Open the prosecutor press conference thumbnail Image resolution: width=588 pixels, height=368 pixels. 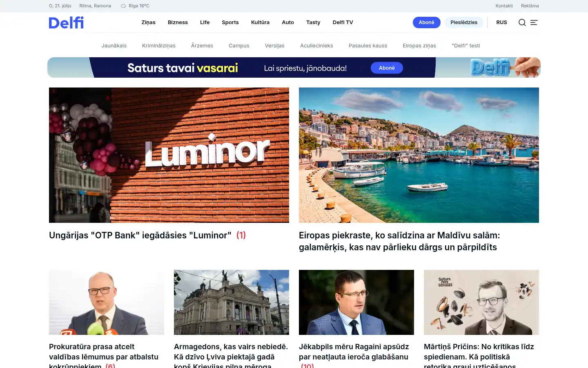click(x=107, y=302)
